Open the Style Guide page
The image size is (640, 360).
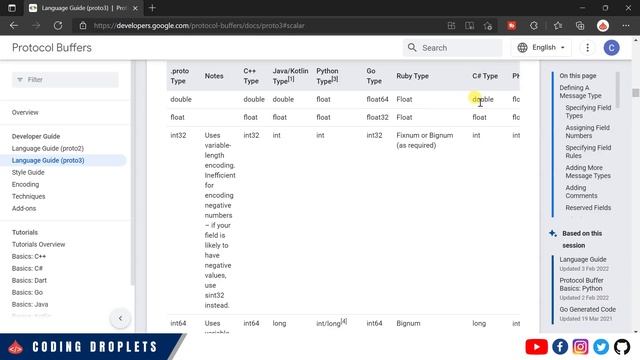pos(28,172)
